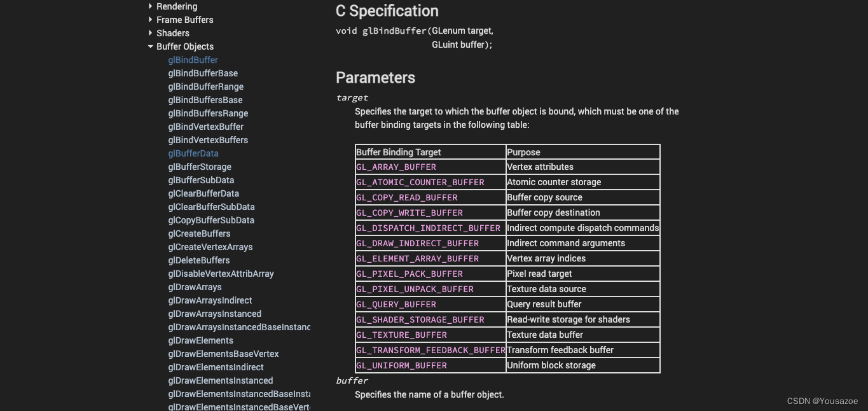
Task: Open glDeleteBuffers reference
Action: pos(199,260)
